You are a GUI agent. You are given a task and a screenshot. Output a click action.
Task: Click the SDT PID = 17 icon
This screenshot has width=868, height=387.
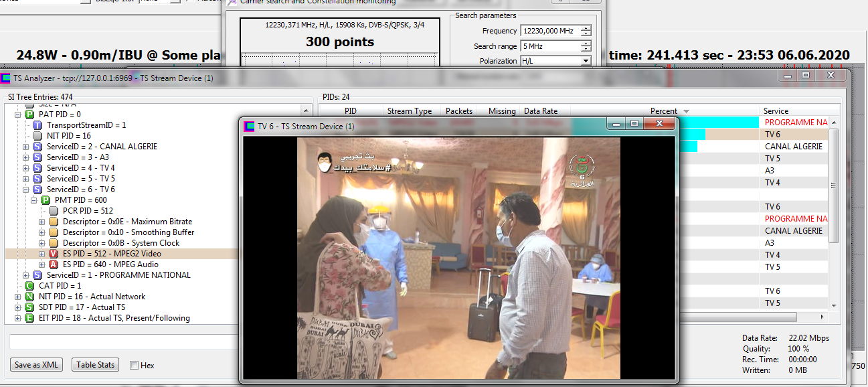click(29, 307)
